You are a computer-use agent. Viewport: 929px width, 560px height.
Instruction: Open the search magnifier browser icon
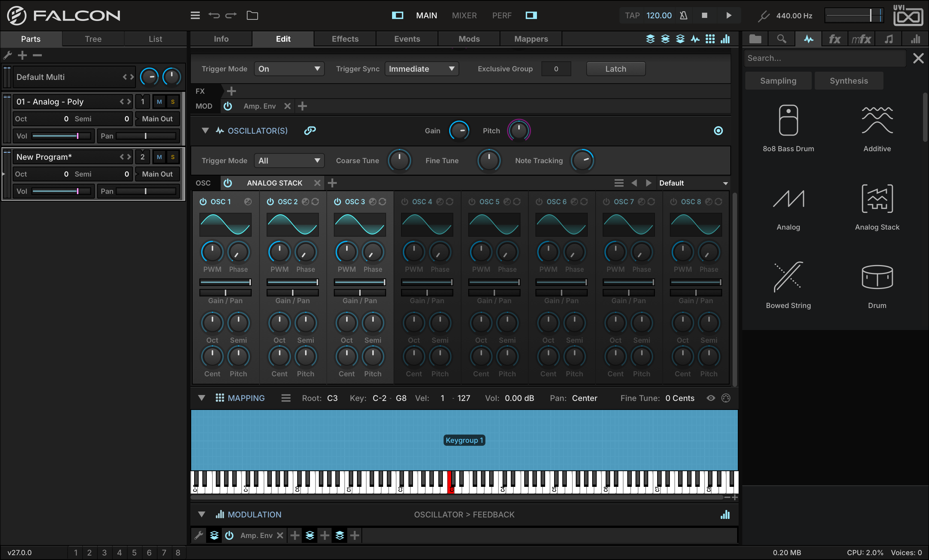pos(781,39)
